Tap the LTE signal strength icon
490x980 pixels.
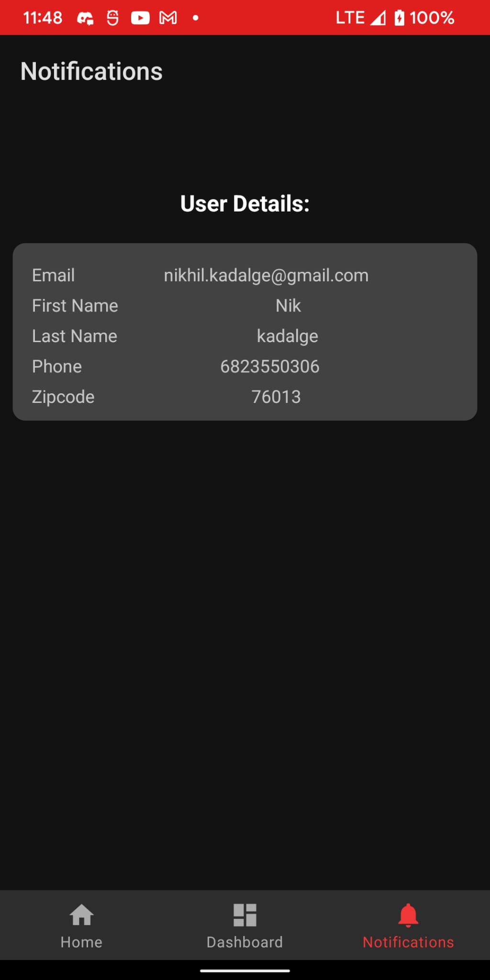[x=378, y=18]
